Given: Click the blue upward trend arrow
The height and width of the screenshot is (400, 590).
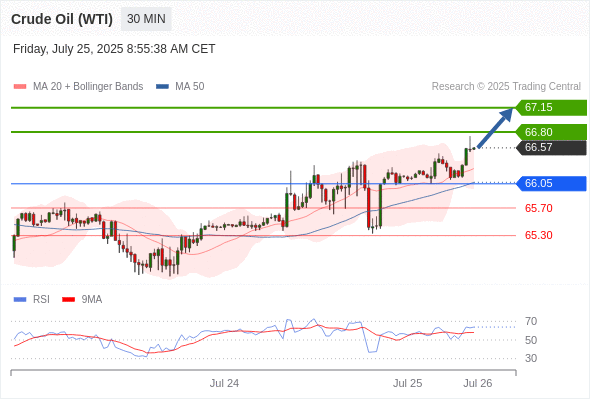Looking at the screenshot, I should tap(495, 128).
